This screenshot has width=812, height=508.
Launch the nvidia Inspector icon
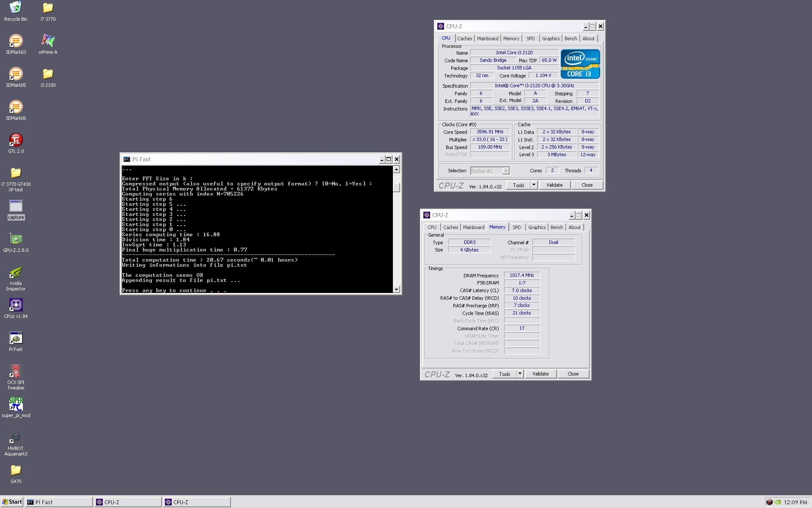(x=16, y=272)
